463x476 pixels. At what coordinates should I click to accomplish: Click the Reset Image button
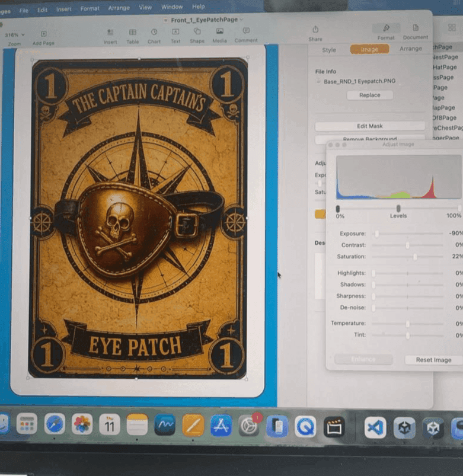(433, 360)
